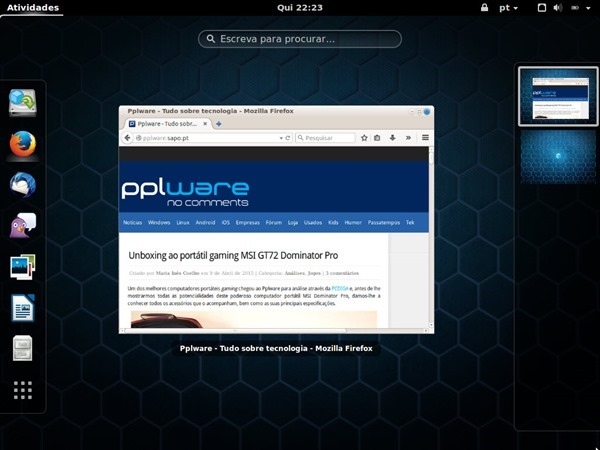Viewport: 600px width, 450px height.
Task: Open Shotwell photo manager from the dock
Action: [x=23, y=267]
